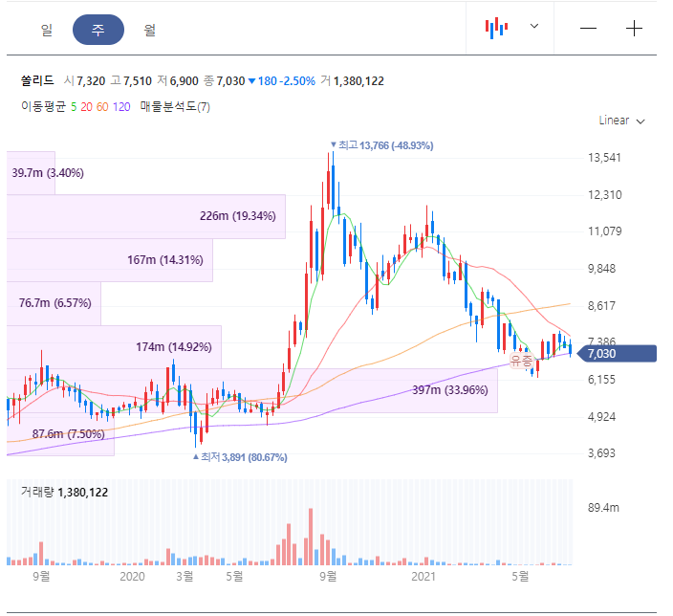Click the 이동평균 indicator label
The image size is (673, 616).
pyautogui.click(x=43, y=106)
